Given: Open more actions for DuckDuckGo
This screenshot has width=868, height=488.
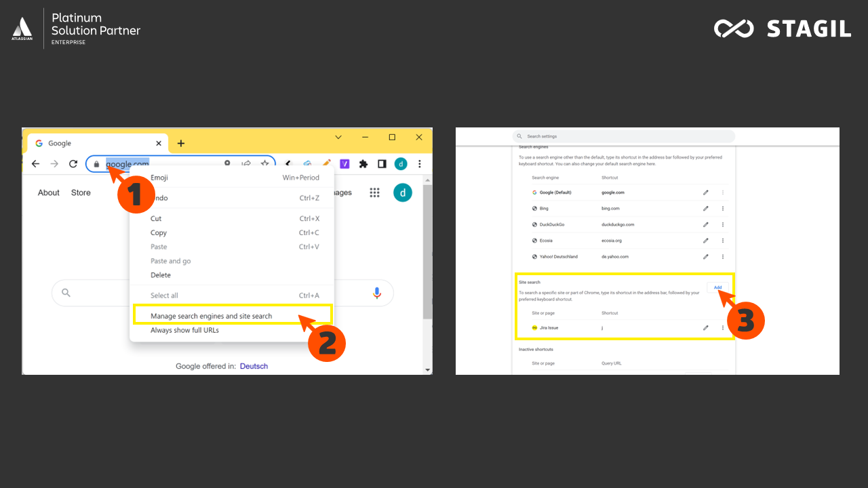Looking at the screenshot, I should pos(723,225).
